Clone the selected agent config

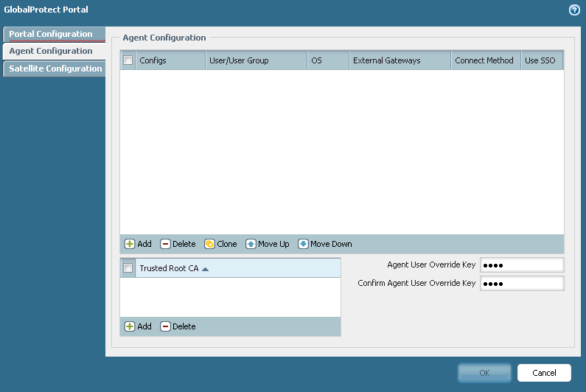220,244
